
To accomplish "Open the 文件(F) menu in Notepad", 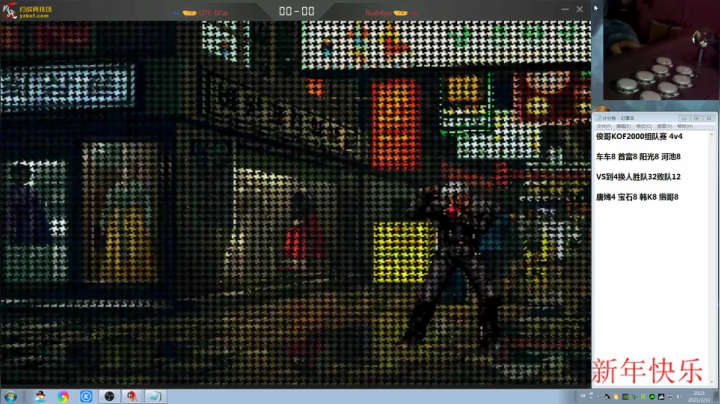I will pos(604,126).
